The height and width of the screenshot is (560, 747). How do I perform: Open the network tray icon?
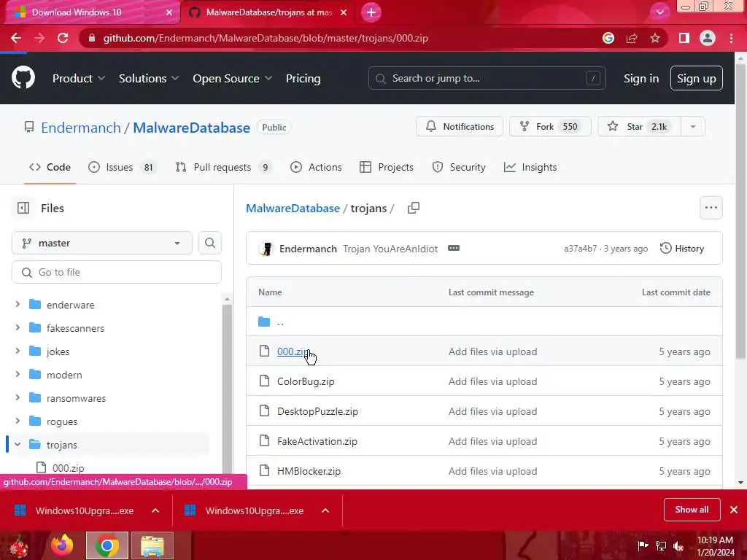[x=661, y=545]
